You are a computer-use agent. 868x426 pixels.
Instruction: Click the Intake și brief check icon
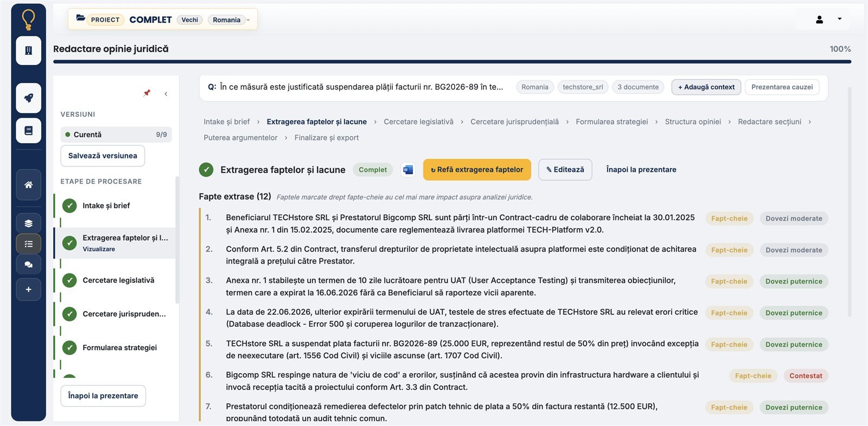[x=69, y=206]
